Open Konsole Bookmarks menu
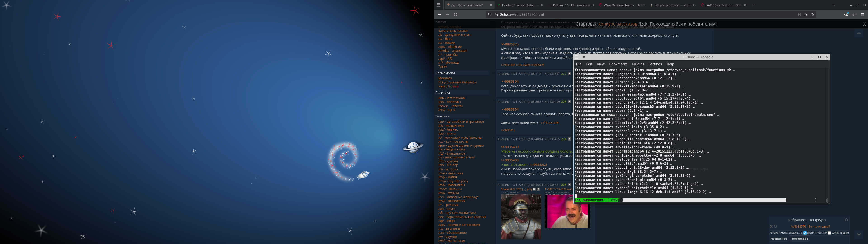The width and height of the screenshot is (868, 244). point(618,64)
